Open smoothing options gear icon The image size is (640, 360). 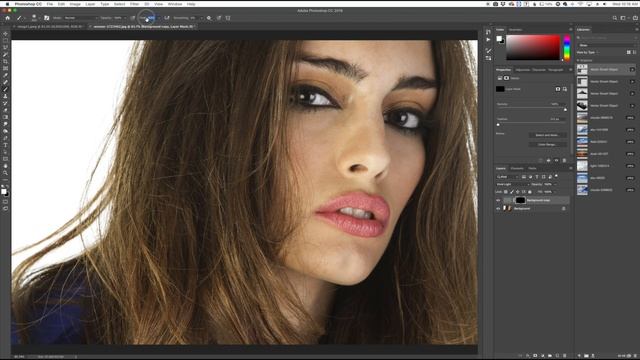(209, 18)
